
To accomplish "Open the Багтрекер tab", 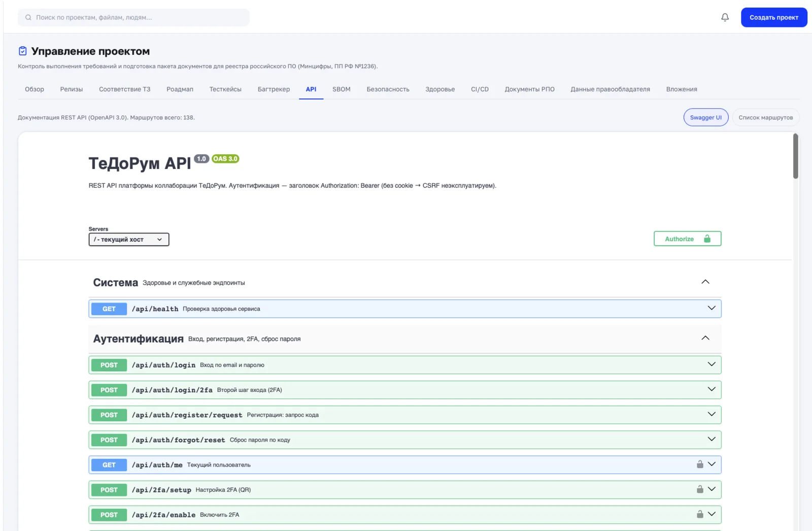I will [x=274, y=89].
